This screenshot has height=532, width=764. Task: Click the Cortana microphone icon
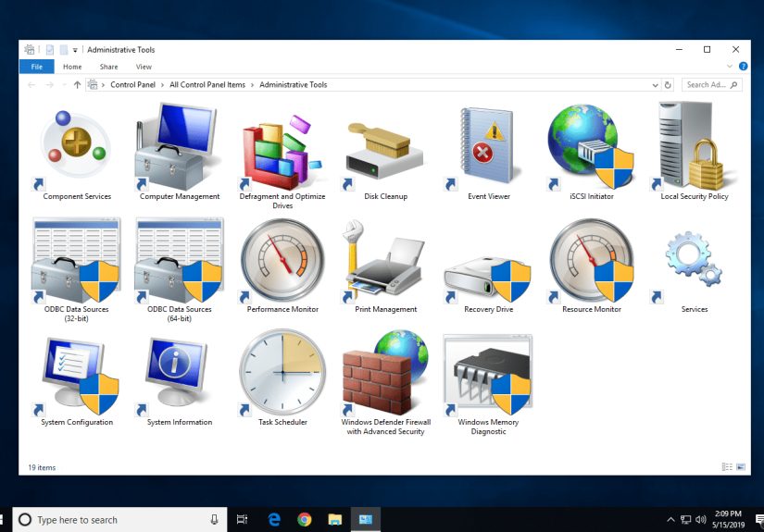tap(214, 520)
